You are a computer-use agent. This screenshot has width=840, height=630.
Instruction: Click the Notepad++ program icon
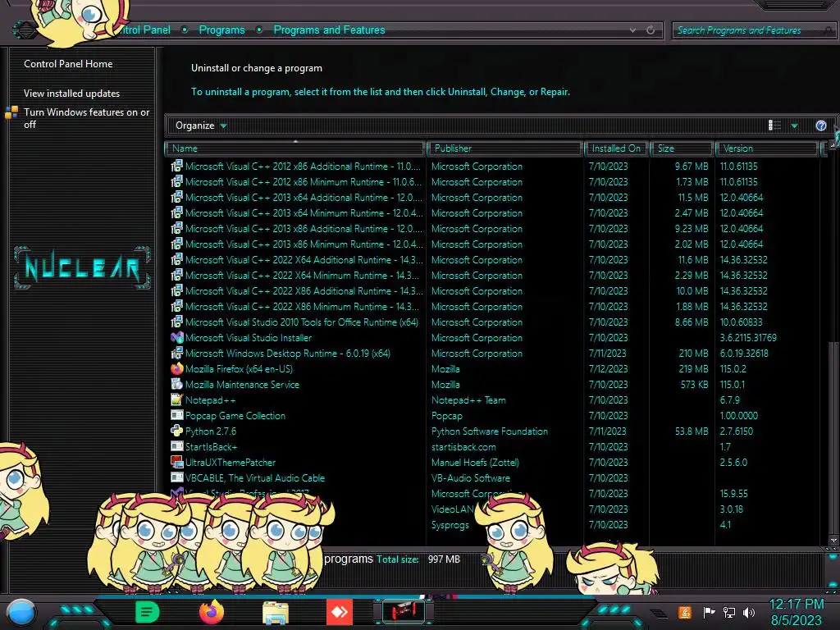(177, 399)
